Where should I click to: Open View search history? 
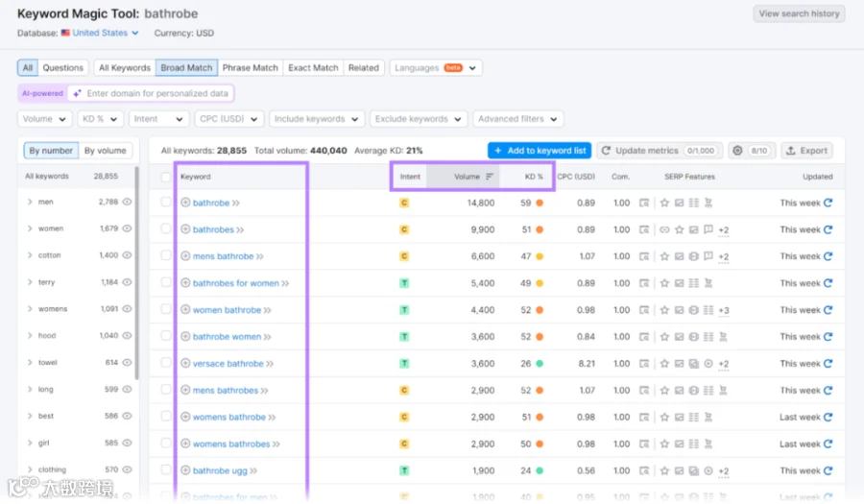coord(799,13)
